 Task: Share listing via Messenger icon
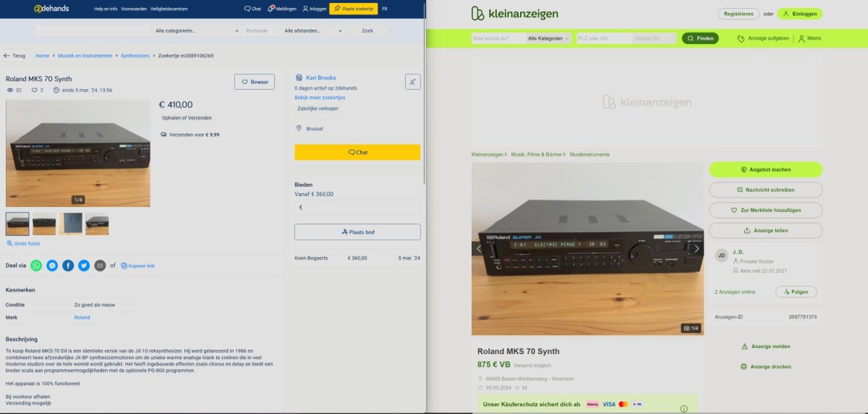52,266
